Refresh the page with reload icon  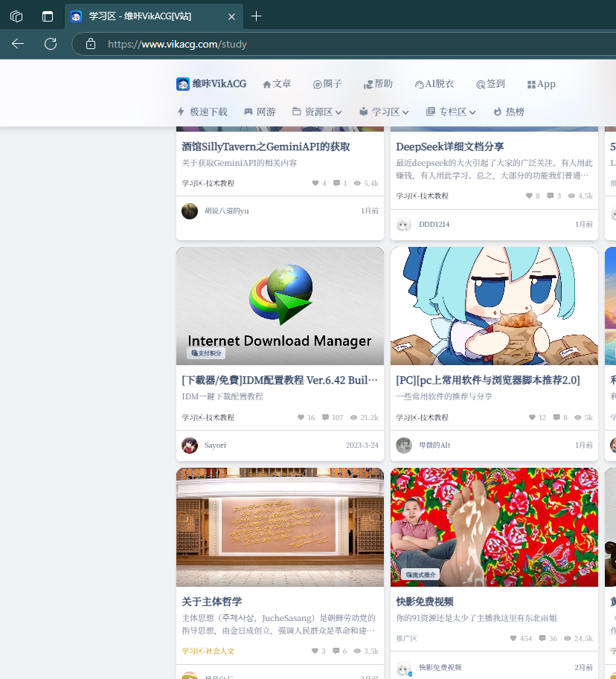(51, 44)
